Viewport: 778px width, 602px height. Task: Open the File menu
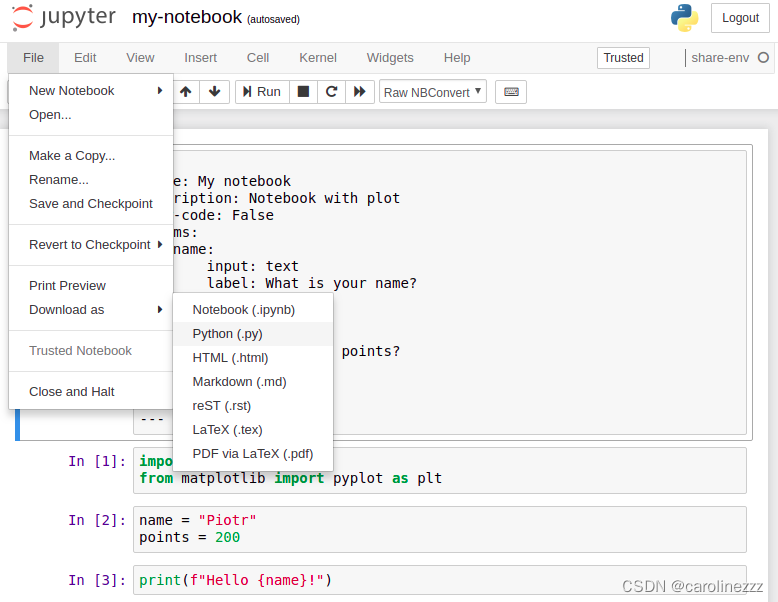[33, 58]
